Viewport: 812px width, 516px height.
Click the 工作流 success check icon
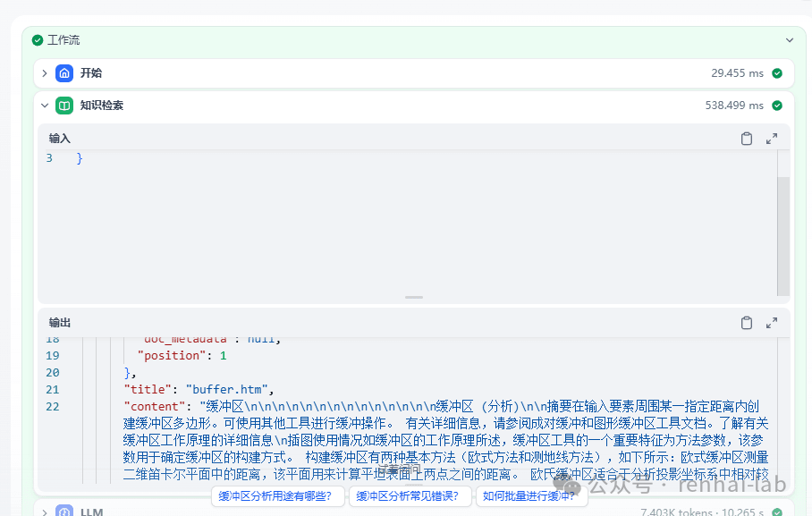click(x=37, y=39)
